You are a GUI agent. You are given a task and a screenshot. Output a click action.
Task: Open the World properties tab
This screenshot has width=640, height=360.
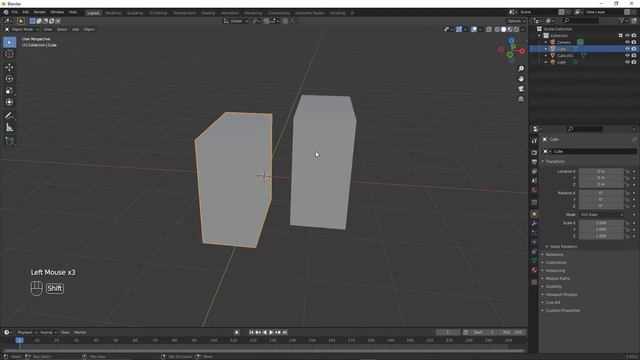point(534,190)
